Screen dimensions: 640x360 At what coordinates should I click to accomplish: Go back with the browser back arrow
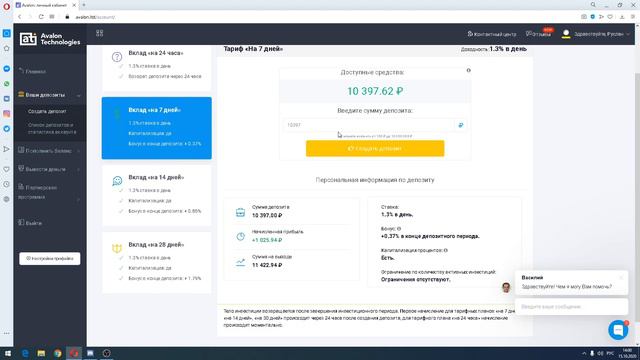tap(20, 17)
